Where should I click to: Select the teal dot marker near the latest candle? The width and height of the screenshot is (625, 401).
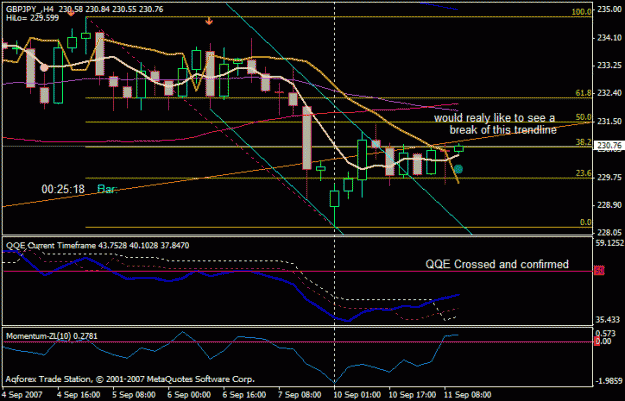tap(458, 169)
